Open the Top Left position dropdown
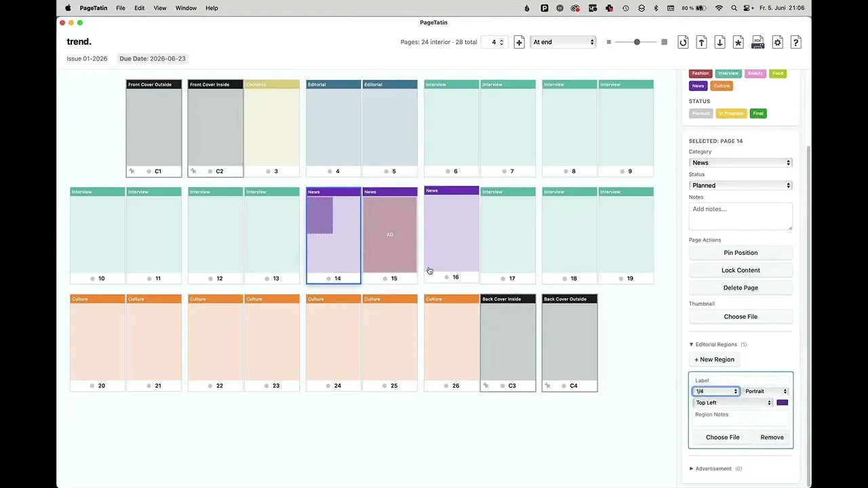The height and width of the screenshot is (488, 868). [733, 403]
